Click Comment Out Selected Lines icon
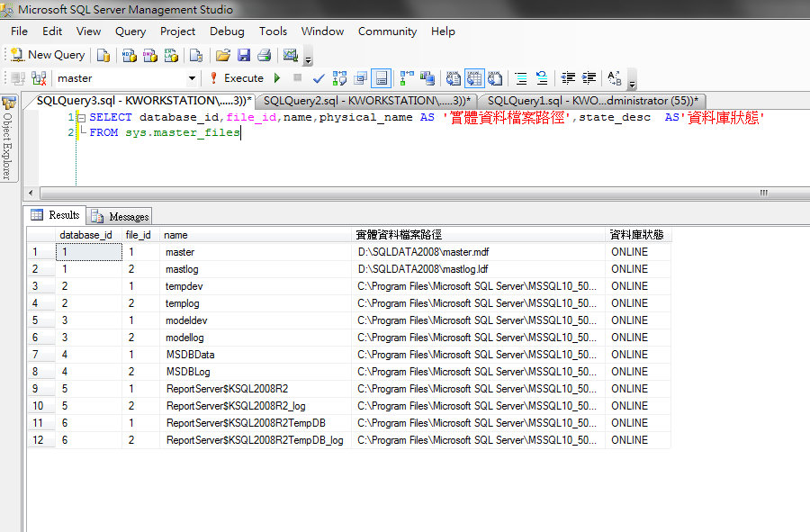810x532 pixels. tap(521, 78)
